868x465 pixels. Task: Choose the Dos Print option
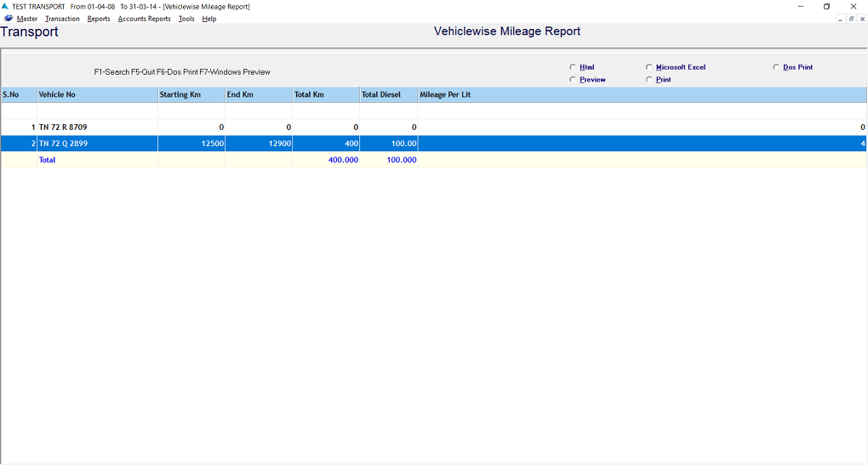(x=776, y=67)
